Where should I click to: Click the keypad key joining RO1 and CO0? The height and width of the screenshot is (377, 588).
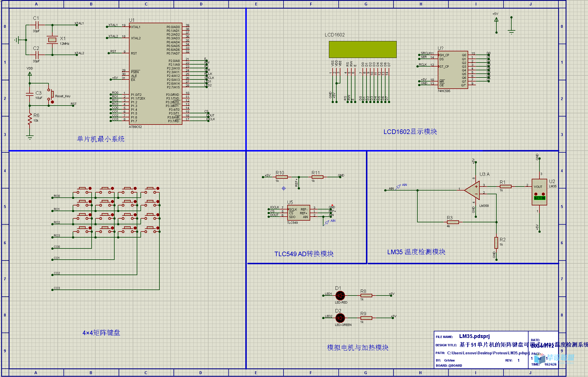pyautogui.click(x=82, y=204)
